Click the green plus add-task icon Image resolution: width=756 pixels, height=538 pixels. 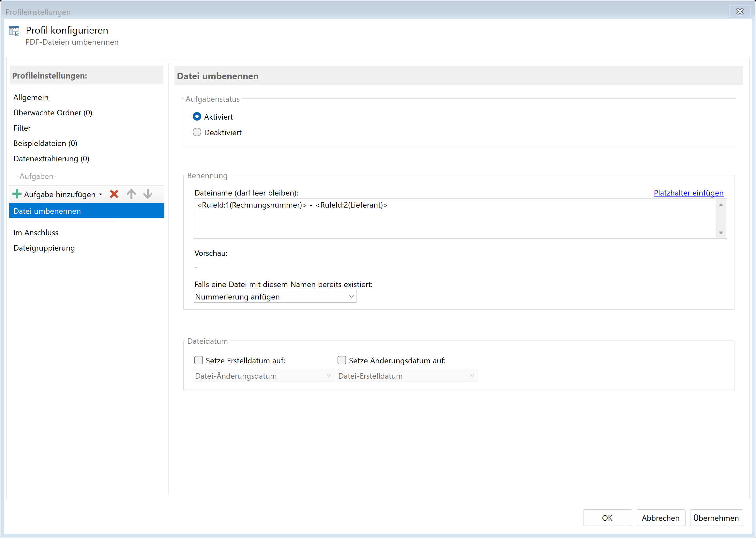[x=17, y=194]
